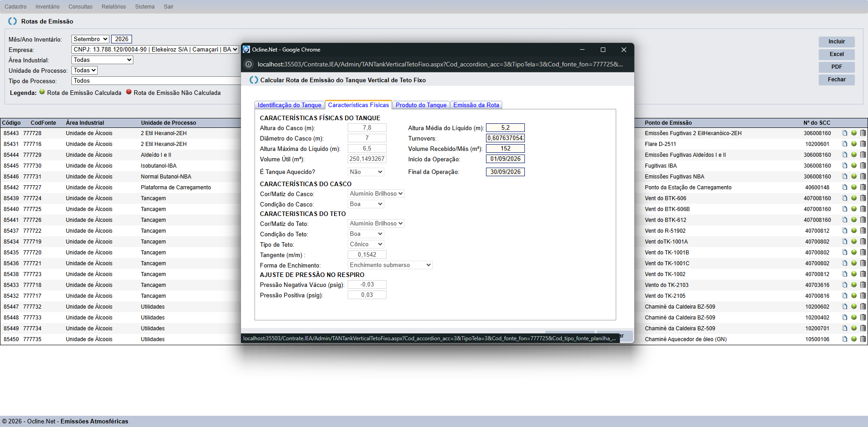
Task: Open the Cor/Matiz do Casco dropdown
Action: [x=376, y=194]
